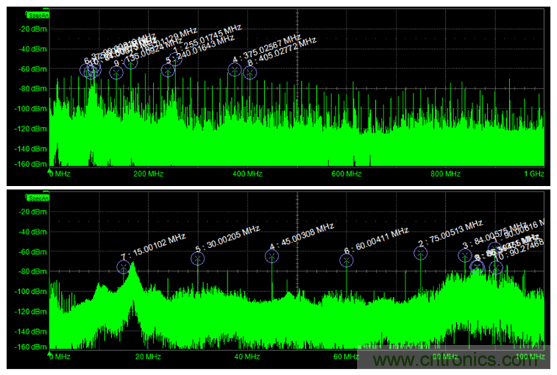Click the SpecAn badge in the top plot
This screenshot has height=375, width=557.
(x=38, y=15)
